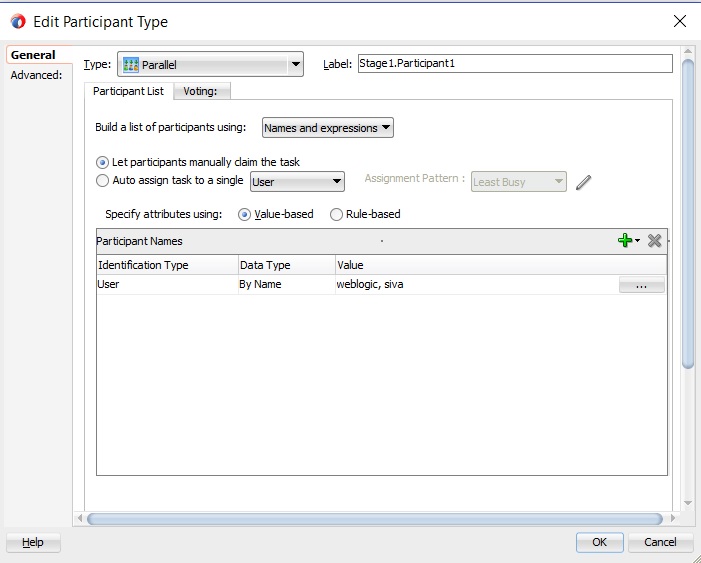Choose the Rule-based attributes option
Screen dimensions: 701x563
coord(337,214)
